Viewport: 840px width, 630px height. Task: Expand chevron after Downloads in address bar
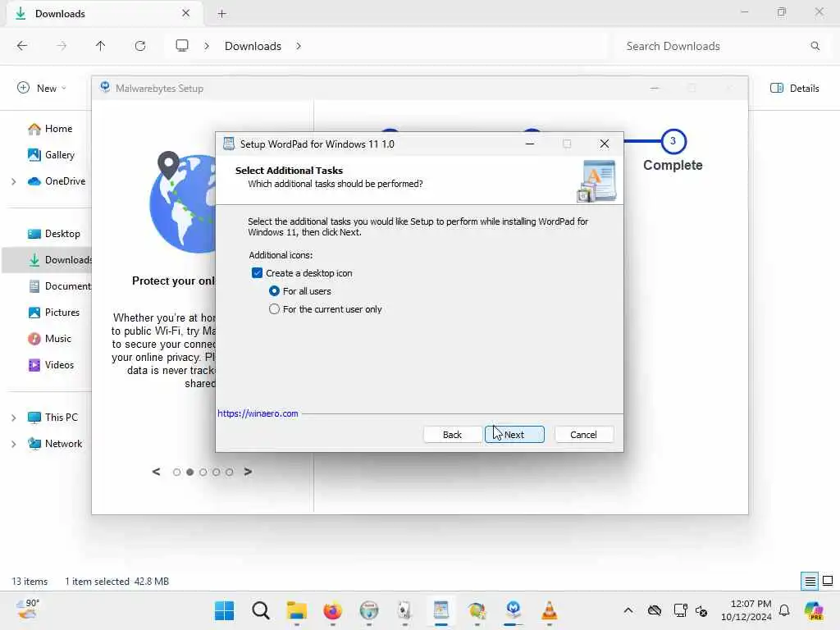coord(299,46)
